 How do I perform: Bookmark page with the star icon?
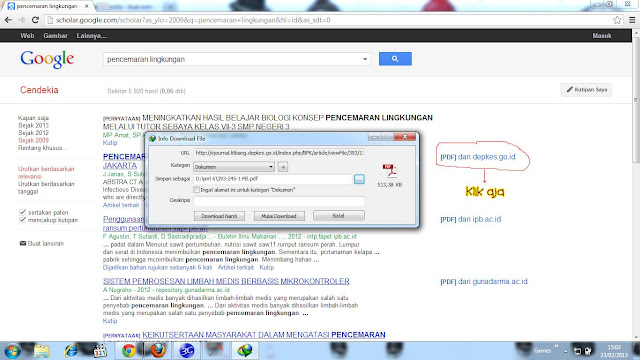click(x=617, y=20)
